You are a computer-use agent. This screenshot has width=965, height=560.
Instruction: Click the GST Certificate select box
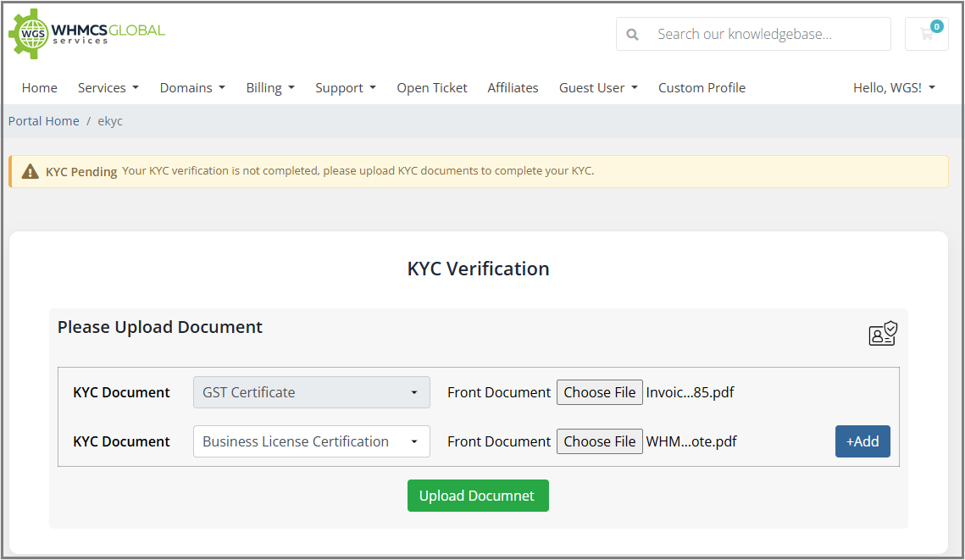[311, 392]
